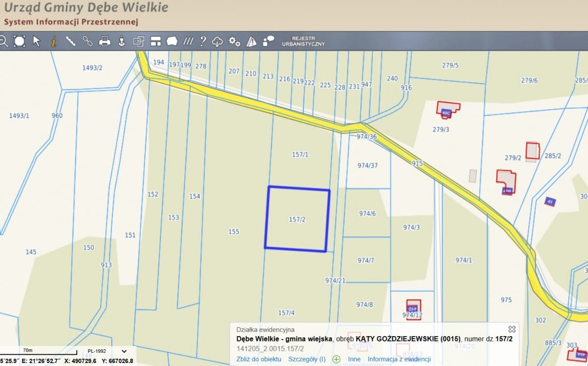Click the Inne link in popup

pyautogui.click(x=354, y=359)
